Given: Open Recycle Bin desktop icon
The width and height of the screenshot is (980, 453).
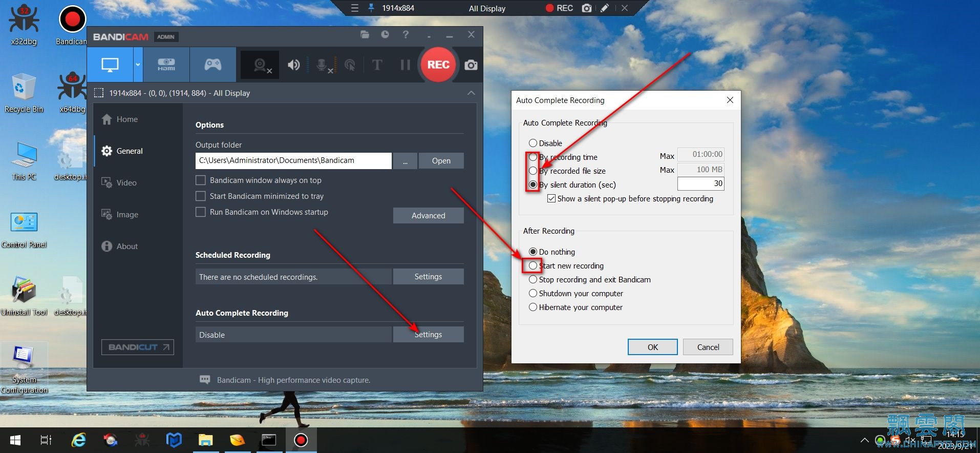Looking at the screenshot, I should (x=24, y=92).
